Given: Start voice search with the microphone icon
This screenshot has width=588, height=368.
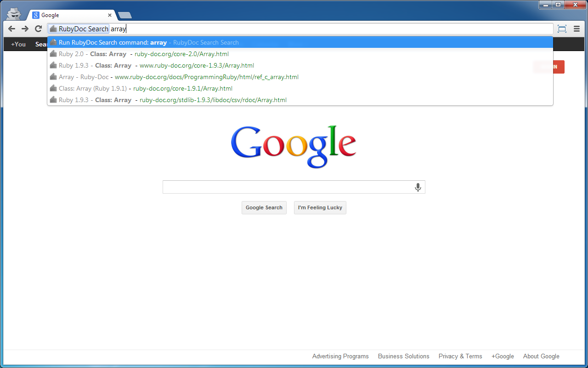Looking at the screenshot, I should (x=418, y=187).
